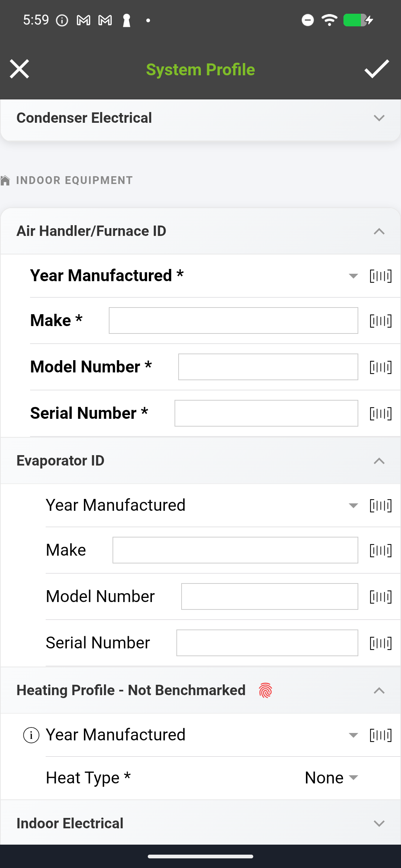Open Evaporator Year Manufactured dropdown
This screenshot has width=401, height=868.
(353, 506)
